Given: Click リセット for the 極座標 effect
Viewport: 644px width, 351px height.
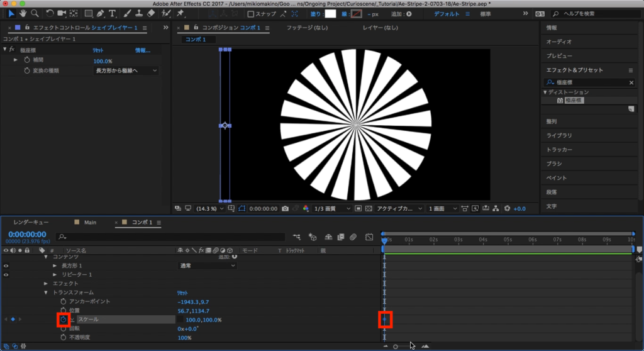Looking at the screenshot, I should (98, 50).
